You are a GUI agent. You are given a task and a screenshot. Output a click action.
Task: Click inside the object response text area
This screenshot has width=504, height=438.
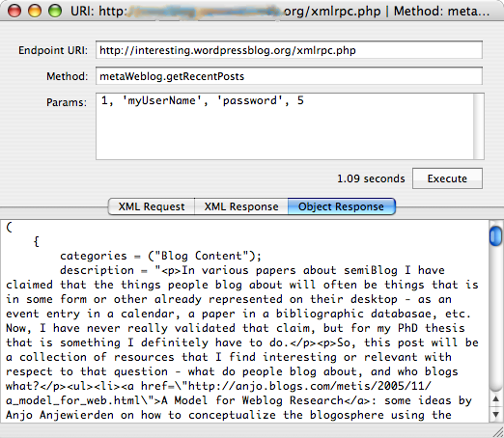(244, 321)
